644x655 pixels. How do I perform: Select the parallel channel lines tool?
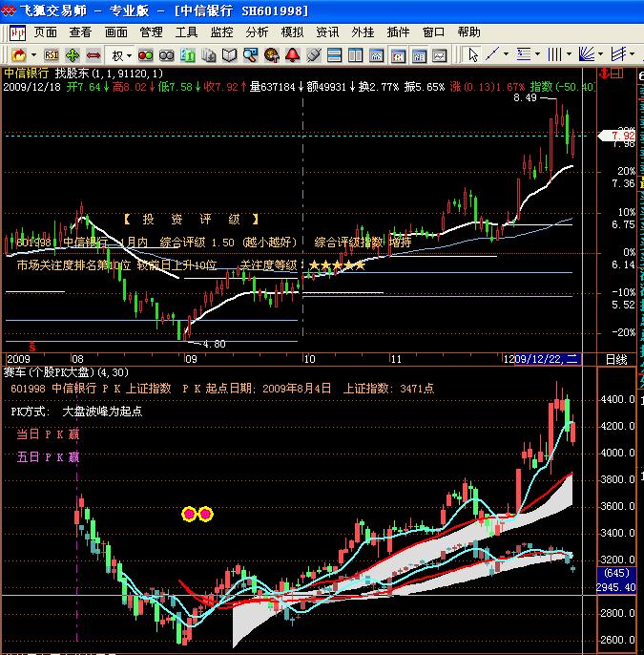coord(618,53)
